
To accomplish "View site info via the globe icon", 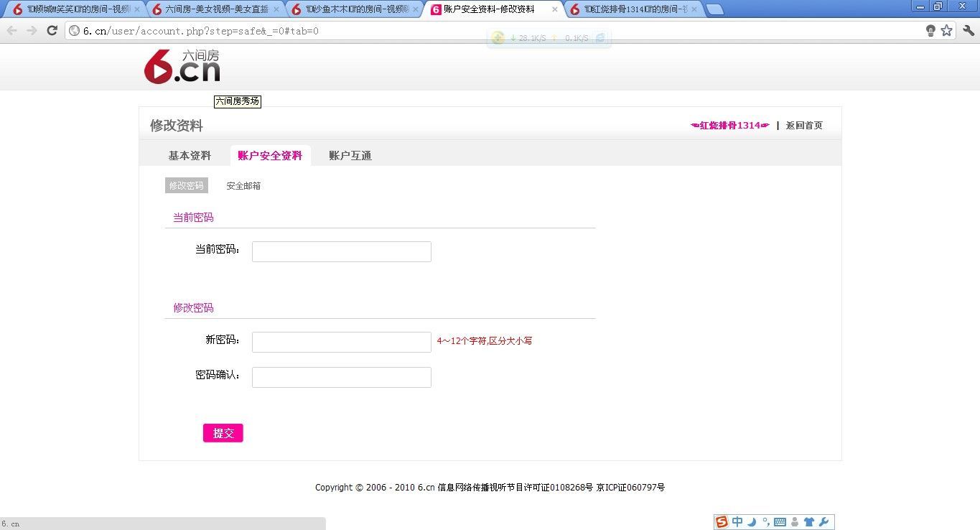I will (x=74, y=31).
